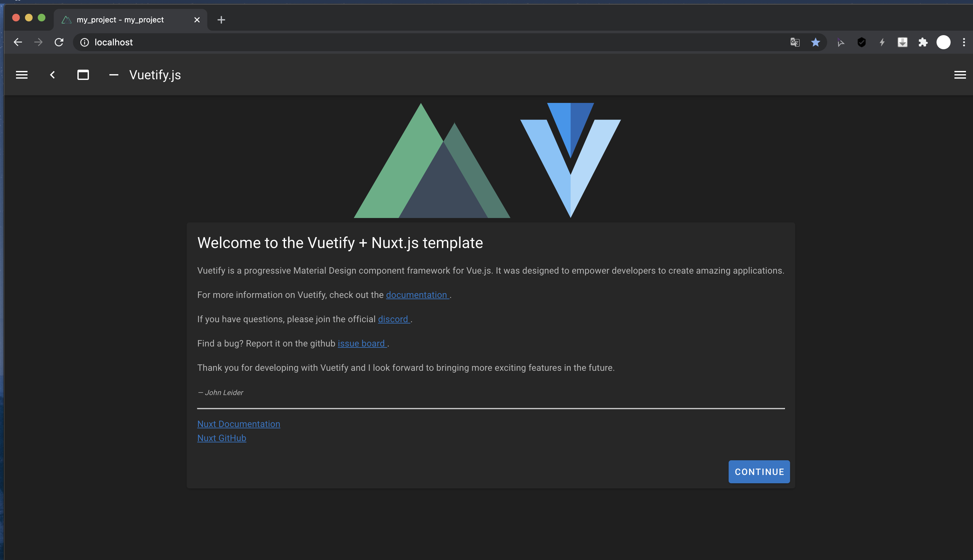Screen dimensions: 973x560
Task: Open a new browser tab
Action: click(x=221, y=19)
